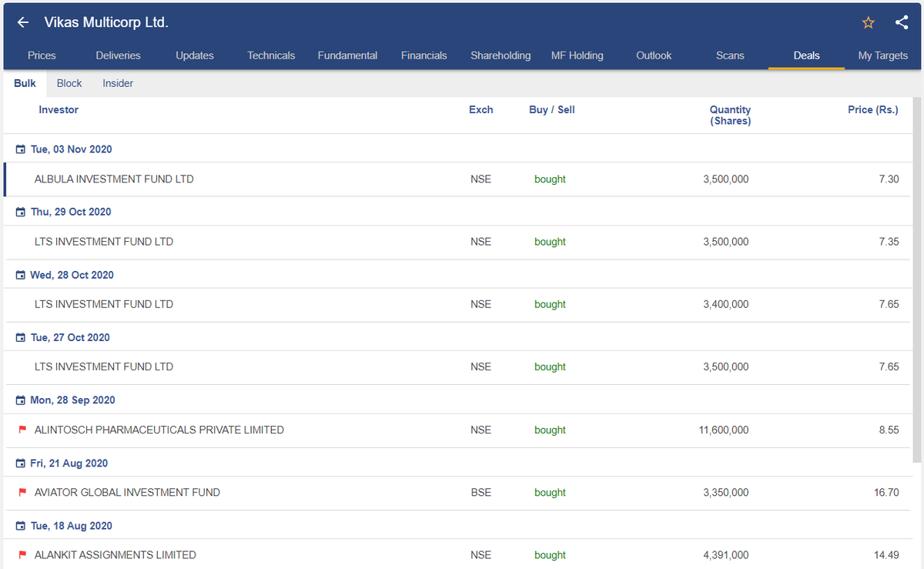Open the Prices tab
This screenshot has width=924, height=569.
tap(42, 55)
